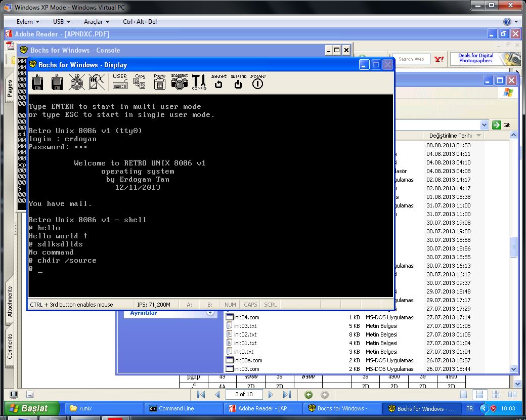Click the USER keyboard shortcut icon

tap(120, 81)
